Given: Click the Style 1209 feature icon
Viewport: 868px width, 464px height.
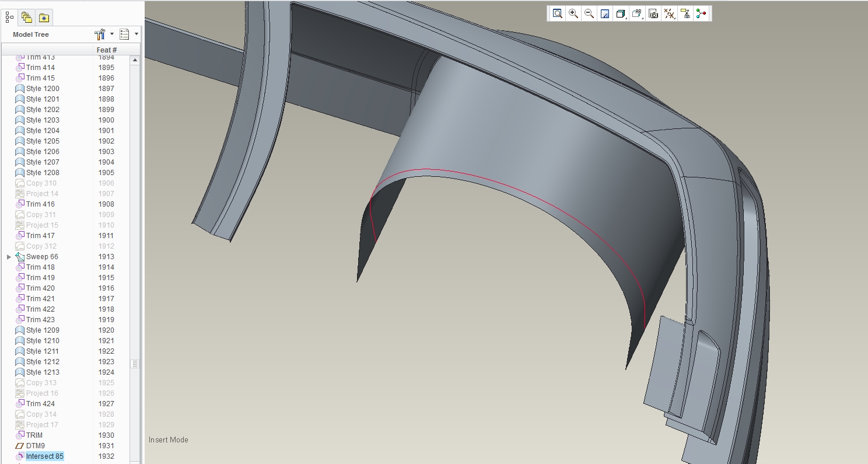Looking at the screenshot, I should pos(20,330).
